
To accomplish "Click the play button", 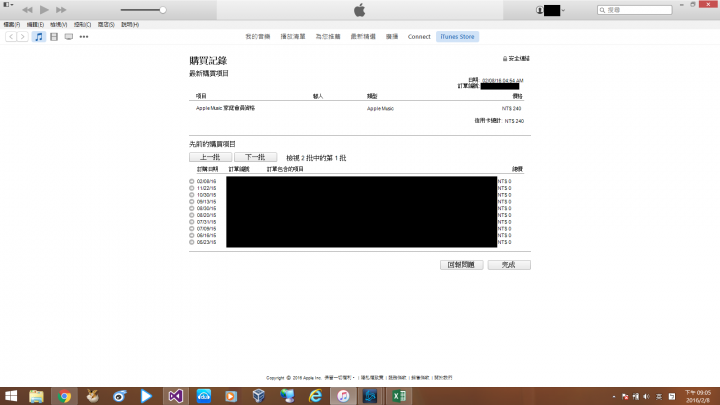I will (44, 10).
